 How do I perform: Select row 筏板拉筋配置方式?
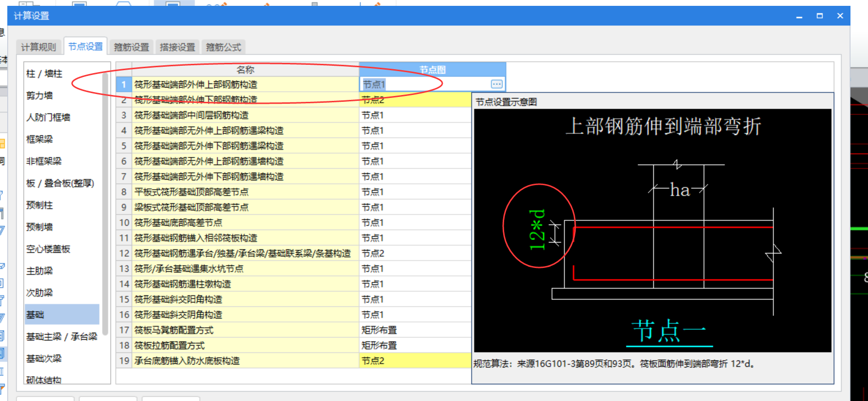pos(245,345)
